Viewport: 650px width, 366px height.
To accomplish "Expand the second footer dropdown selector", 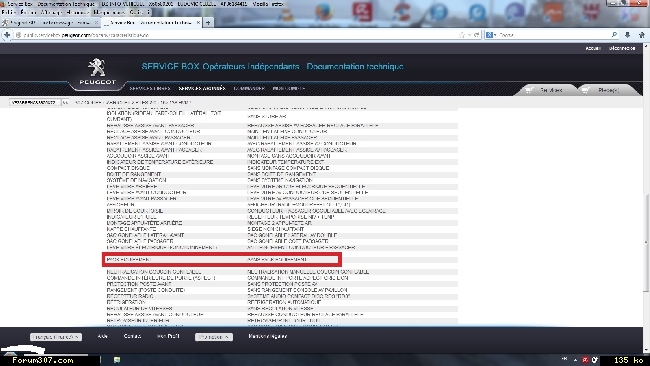I will click(x=214, y=337).
